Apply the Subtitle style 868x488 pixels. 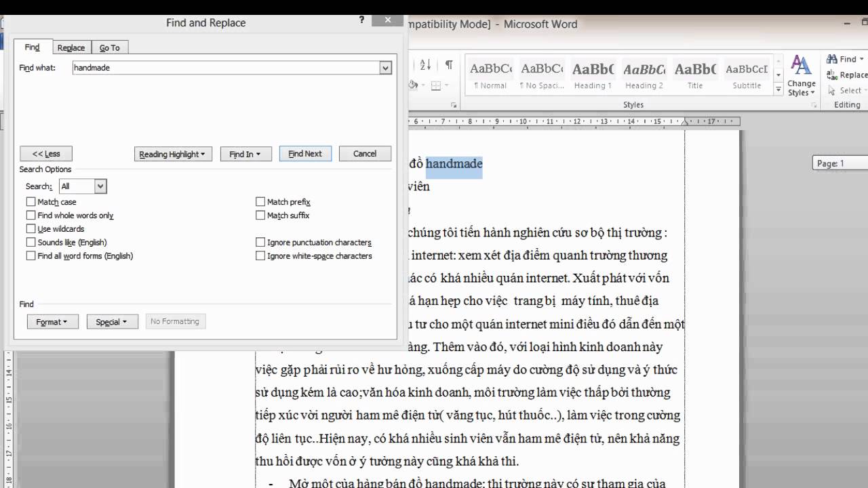747,75
